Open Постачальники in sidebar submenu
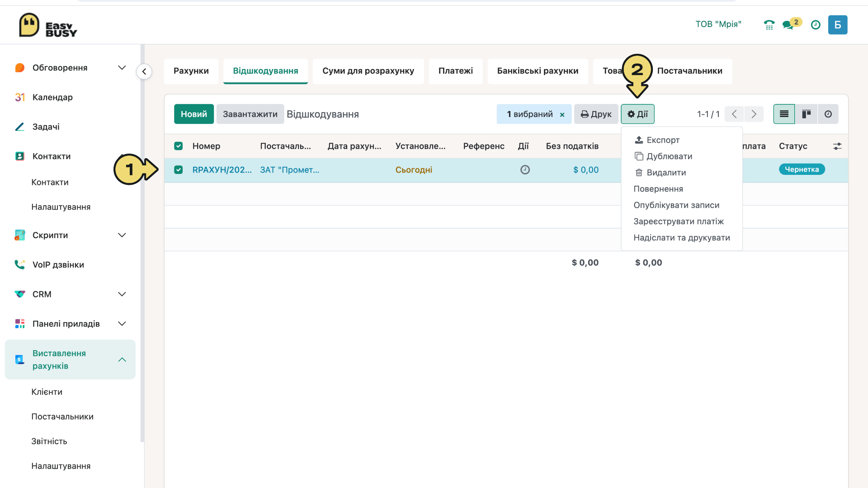The width and height of the screenshot is (868, 488). (x=62, y=417)
